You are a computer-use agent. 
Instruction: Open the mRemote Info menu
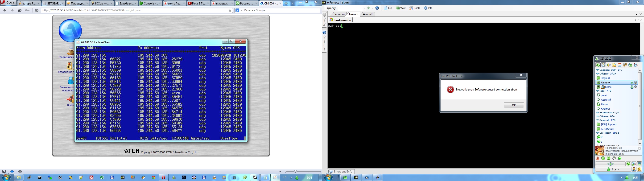(x=428, y=8)
